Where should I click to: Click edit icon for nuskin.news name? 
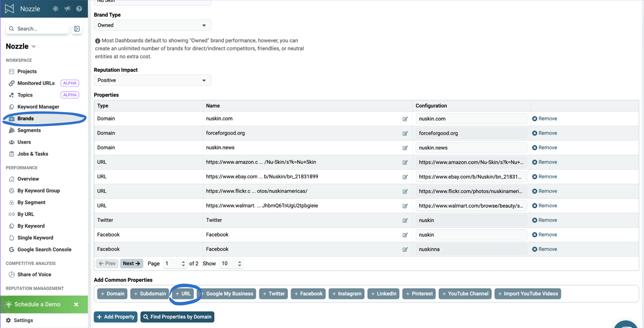[405, 148]
